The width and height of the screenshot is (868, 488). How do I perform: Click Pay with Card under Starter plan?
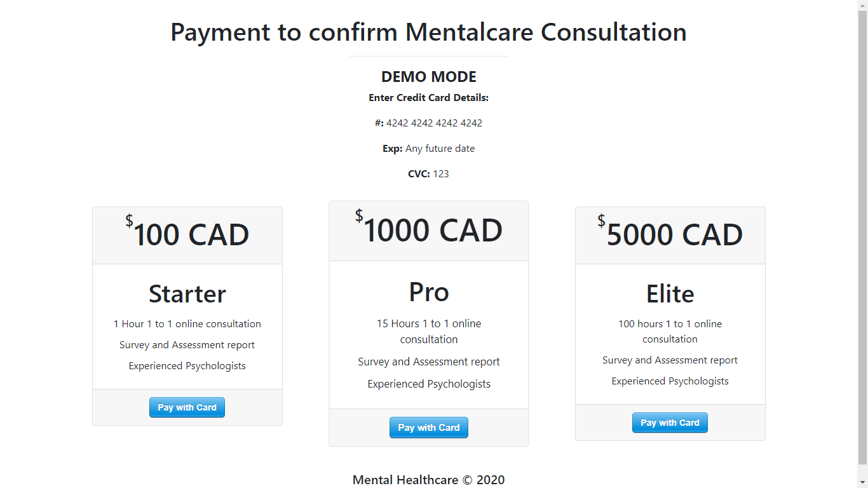pyautogui.click(x=187, y=407)
